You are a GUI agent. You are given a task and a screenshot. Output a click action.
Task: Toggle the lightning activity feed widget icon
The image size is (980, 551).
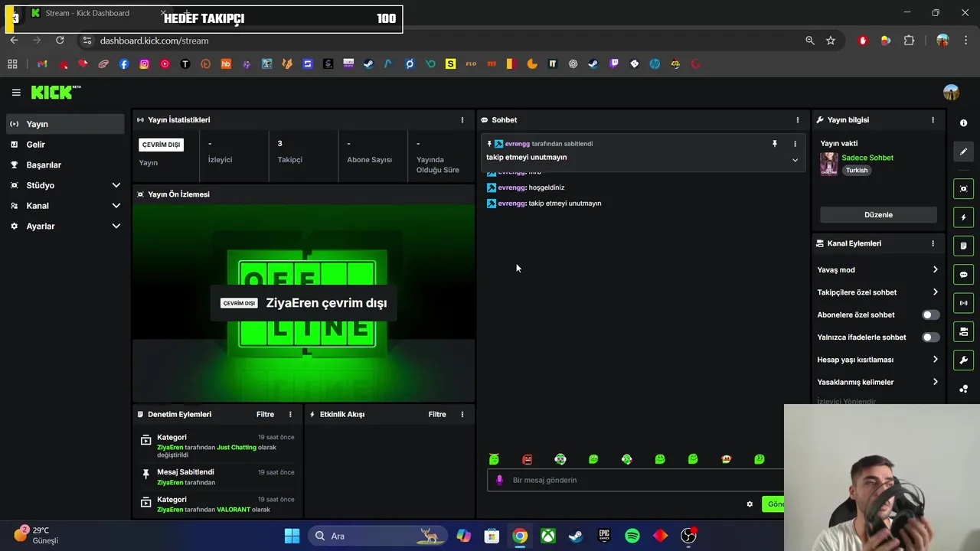coord(963,217)
